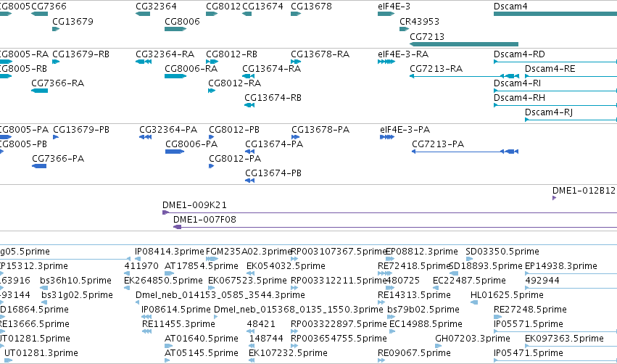The image size is (617, 364).
Task: Select the DME1-009K21 BAC clone label
Action: click(x=194, y=205)
